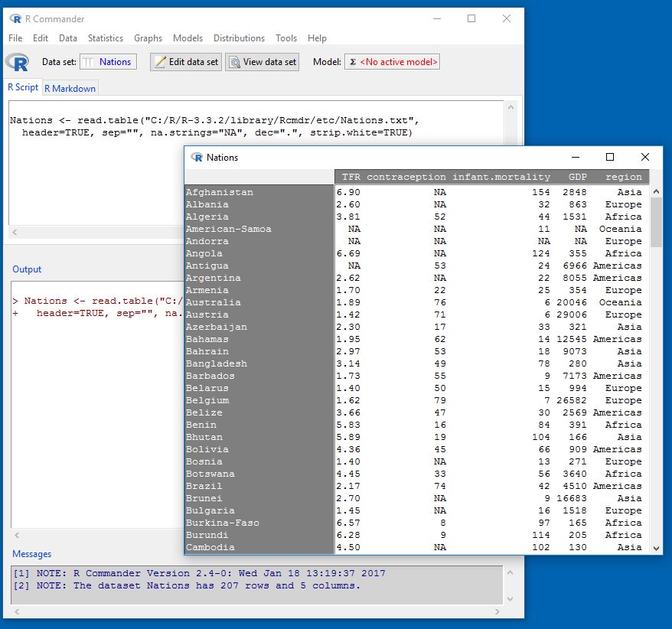672x629 pixels.
Task: Click message noting 207 rows and 5 columns
Action: [187, 585]
